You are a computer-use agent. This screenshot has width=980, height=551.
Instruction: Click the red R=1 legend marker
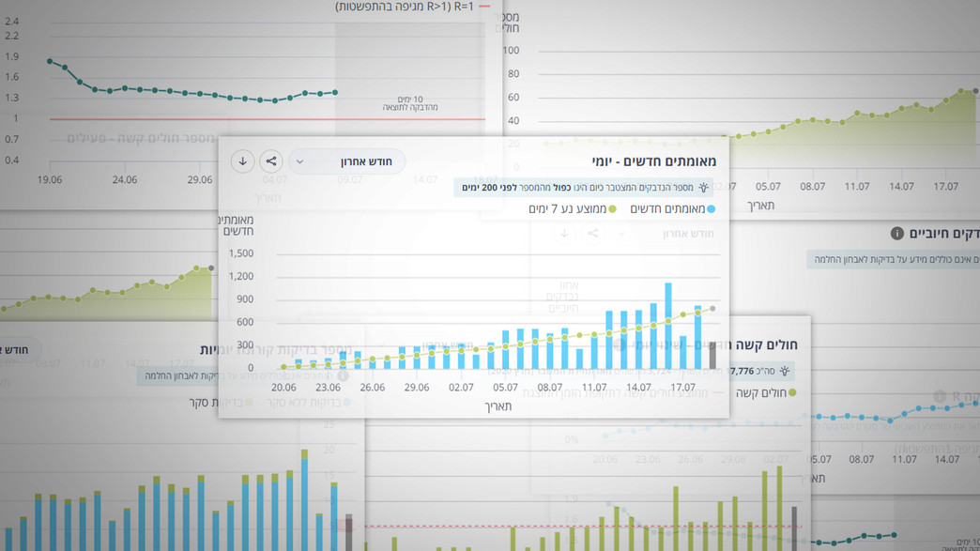click(484, 7)
